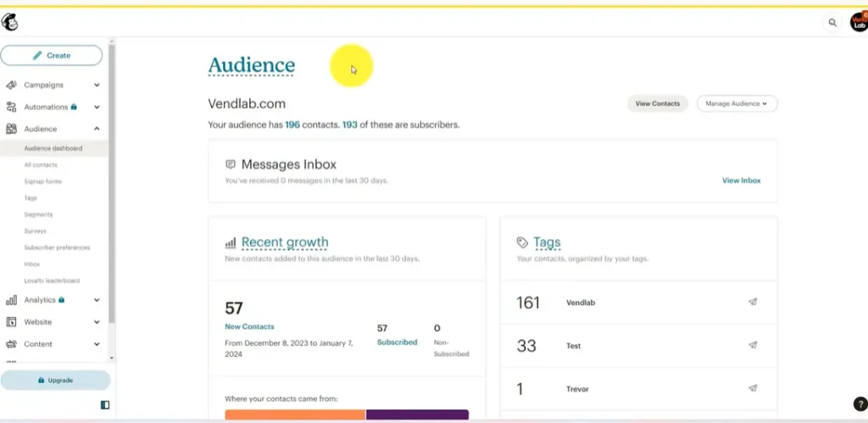
Task: Click the Test tag row name
Action: coord(574,346)
